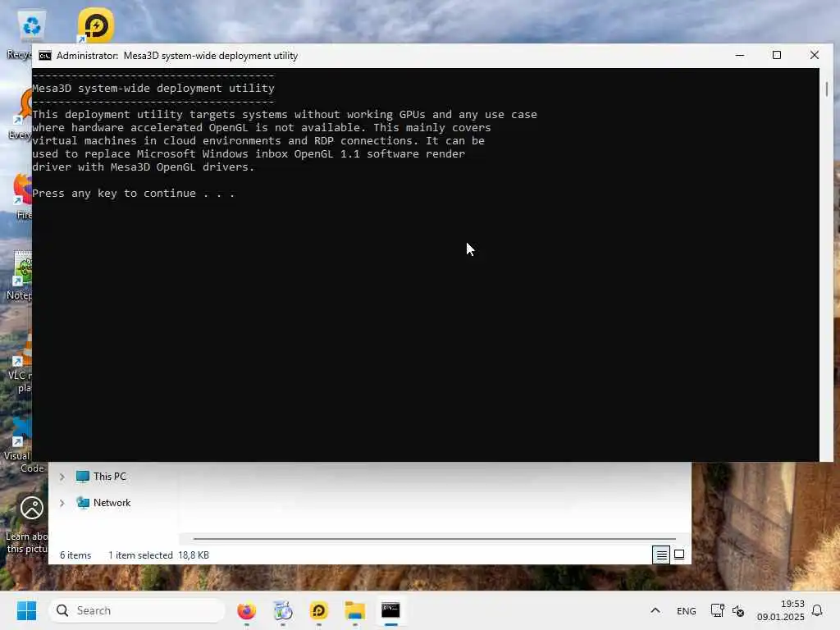Click the This PC monitor icon
Image resolution: width=840 pixels, height=630 pixels.
point(83,477)
